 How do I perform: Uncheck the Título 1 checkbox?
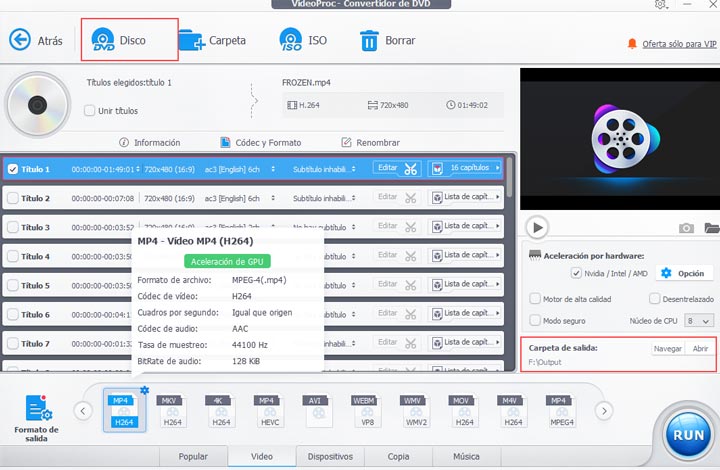click(13, 169)
